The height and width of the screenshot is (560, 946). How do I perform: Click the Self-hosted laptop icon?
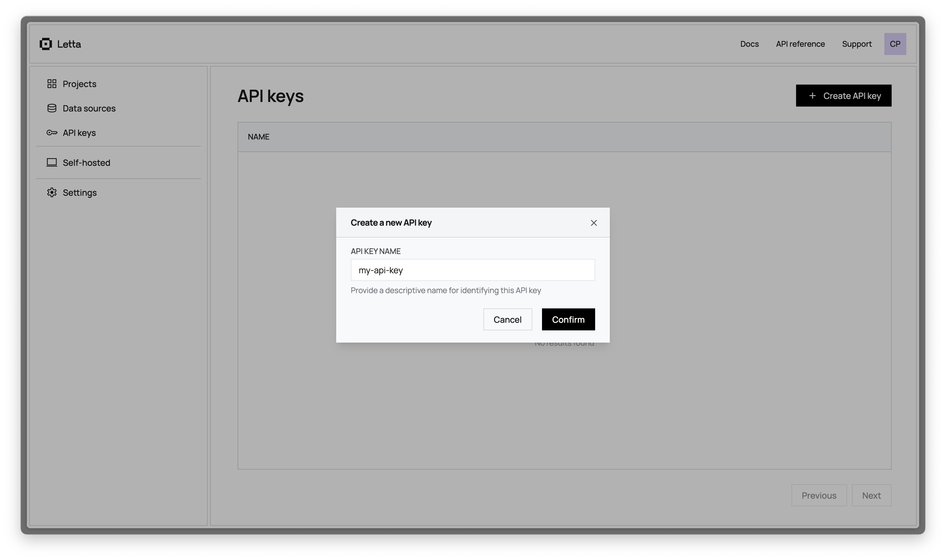52,162
